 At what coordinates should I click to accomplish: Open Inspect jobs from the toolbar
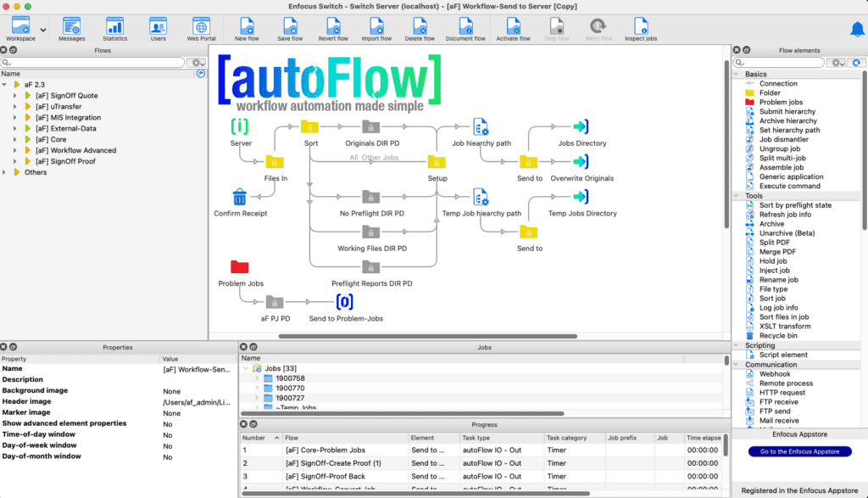tap(641, 29)
